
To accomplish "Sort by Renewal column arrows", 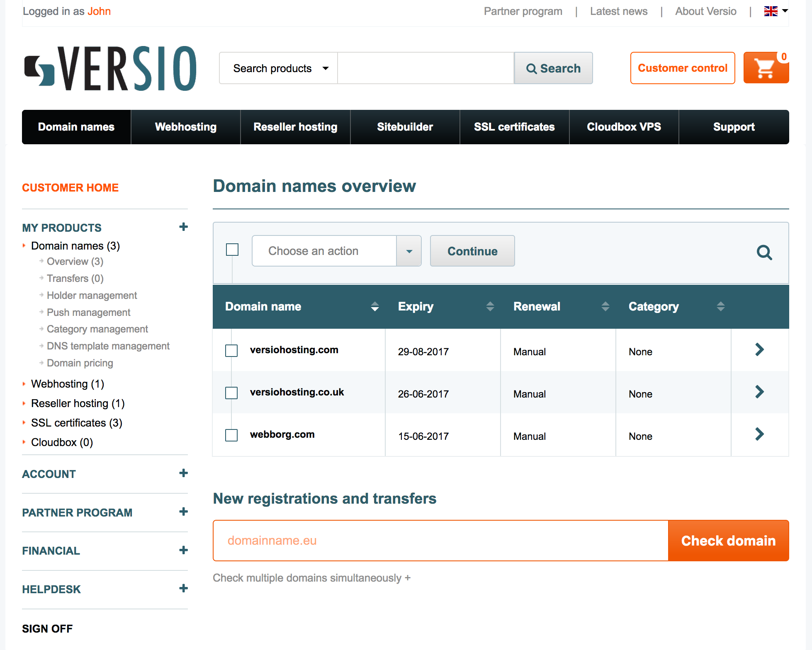I will click(x=605, y=306).
